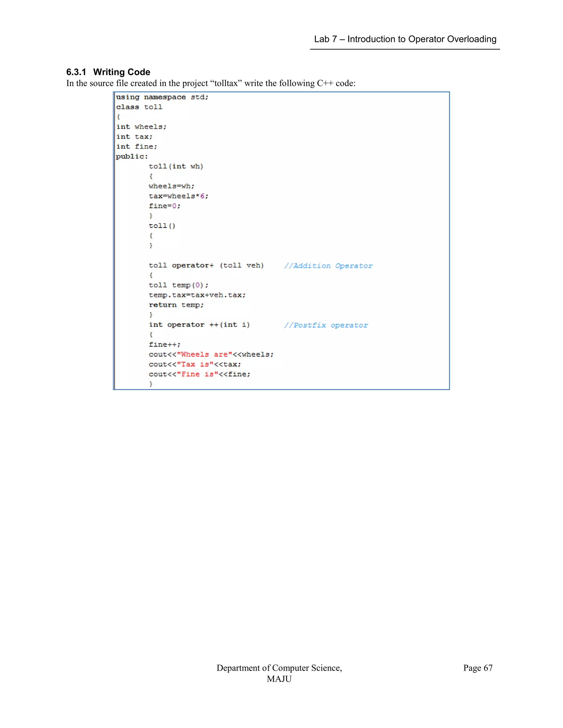The height and width of the screenshot is (728, 563).
Task: Click the declaration 'int wheels;'
Action: (x=141, y=127)
